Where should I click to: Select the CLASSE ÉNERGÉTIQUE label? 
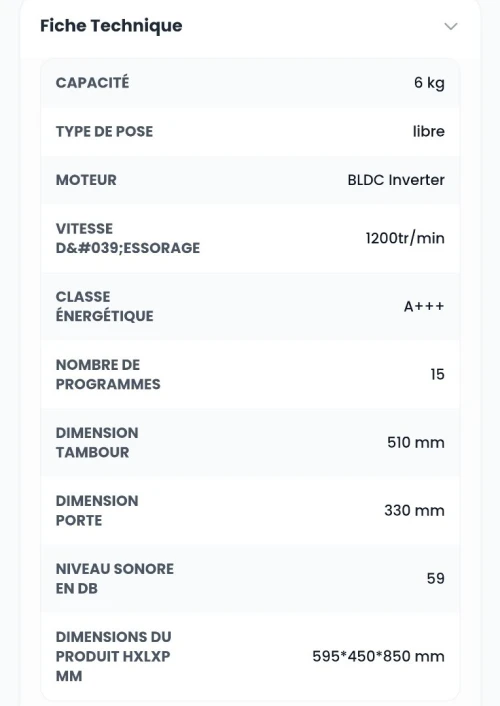coord(105,306)
